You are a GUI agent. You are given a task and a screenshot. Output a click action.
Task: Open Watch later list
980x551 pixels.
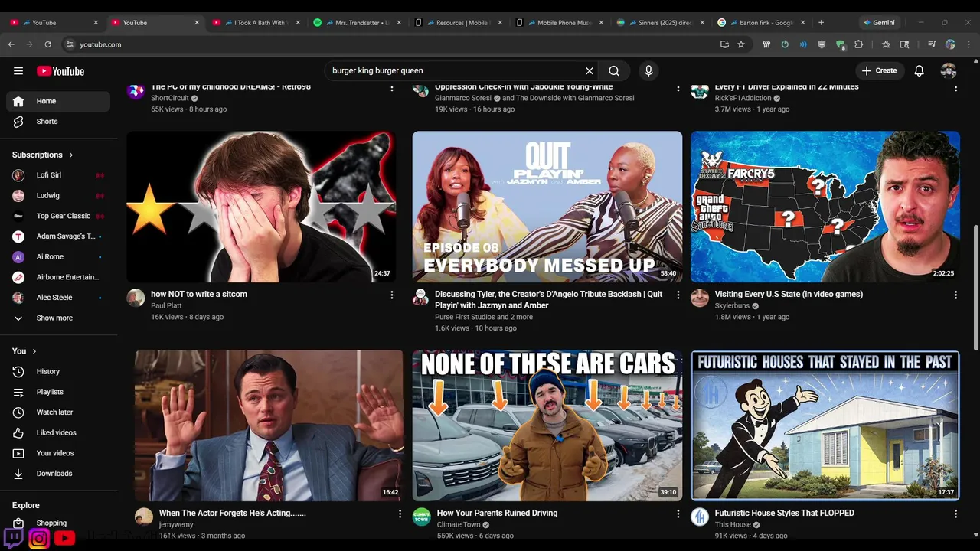59,412
